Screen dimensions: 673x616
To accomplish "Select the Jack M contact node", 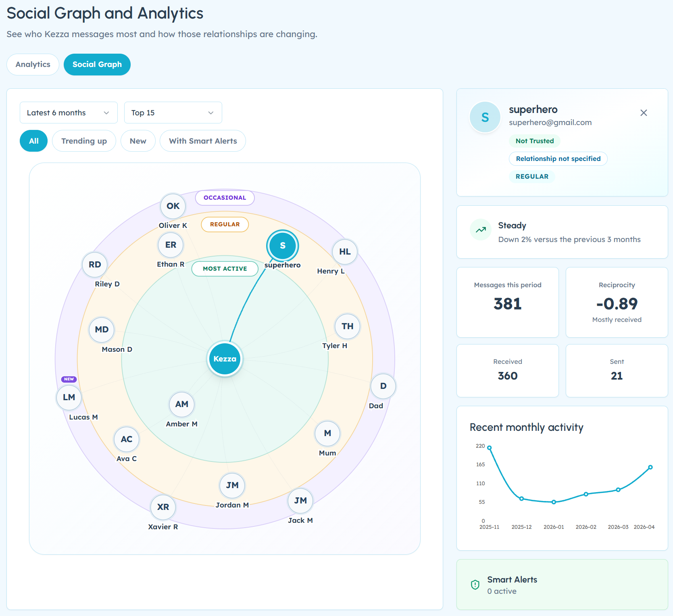I will point(300,501).
